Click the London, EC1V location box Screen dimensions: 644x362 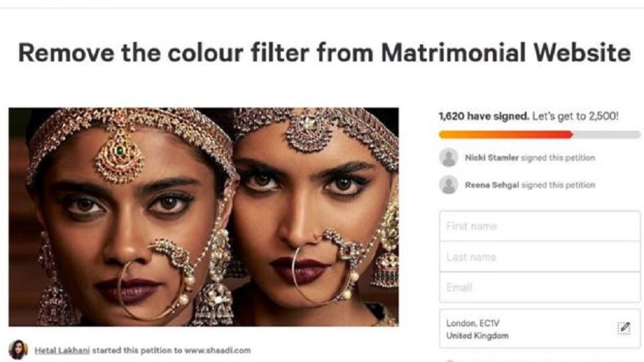pos(526,329)
